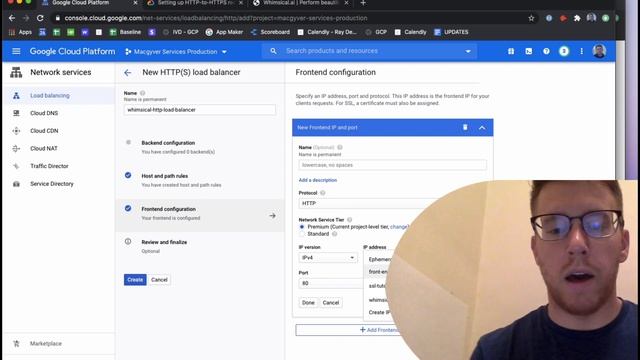Open the Backend configuration step
The height and width of the screenshot is (360, 640).
168,143
